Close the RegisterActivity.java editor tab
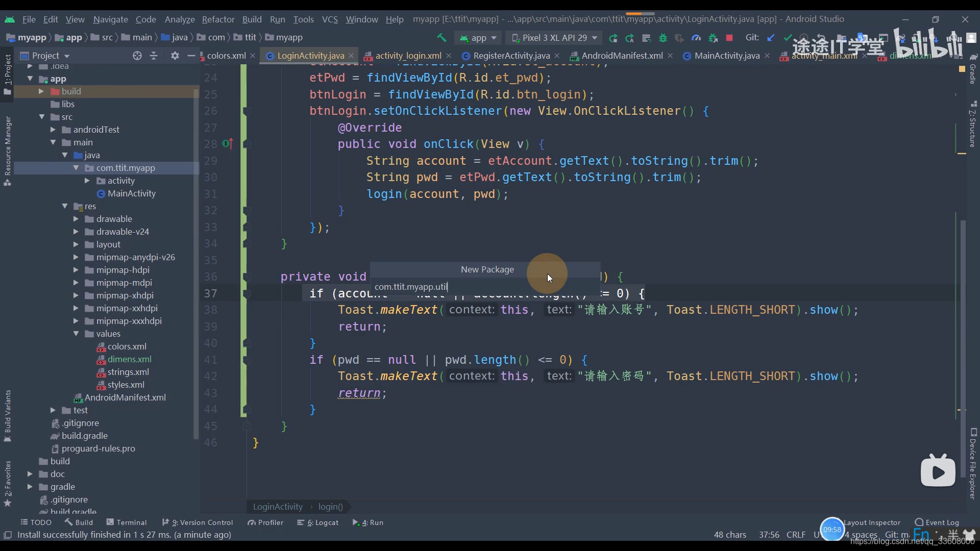The height and width of the screenshot is (551, 980). (x=557, y=56)
